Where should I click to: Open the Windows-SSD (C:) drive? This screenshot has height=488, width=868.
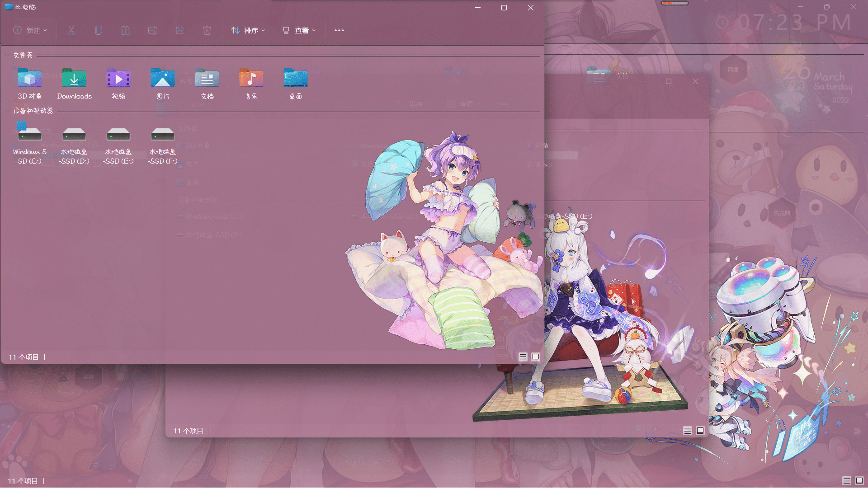tap(29, 135)
